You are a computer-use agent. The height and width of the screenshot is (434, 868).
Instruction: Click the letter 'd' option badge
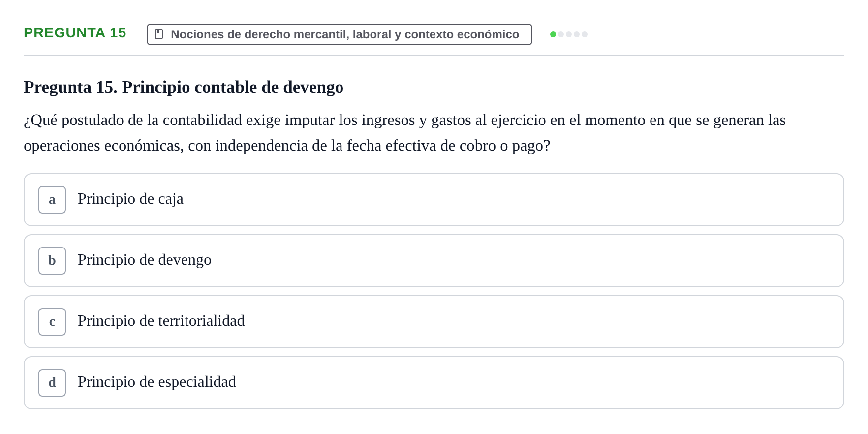[x=52, y=383]
